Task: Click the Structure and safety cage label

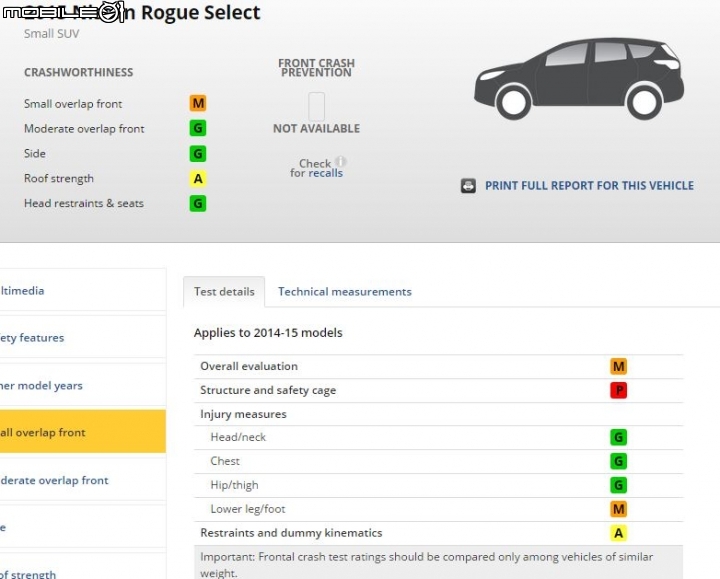Action: coord(268,390)
